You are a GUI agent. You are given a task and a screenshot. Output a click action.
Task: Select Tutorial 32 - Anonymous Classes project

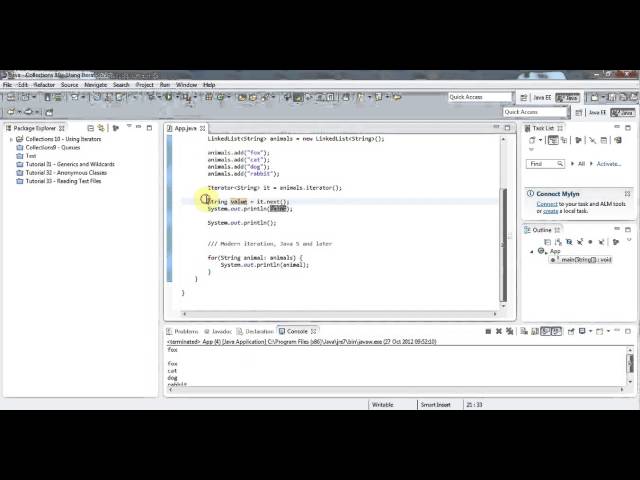click(66, 173)
